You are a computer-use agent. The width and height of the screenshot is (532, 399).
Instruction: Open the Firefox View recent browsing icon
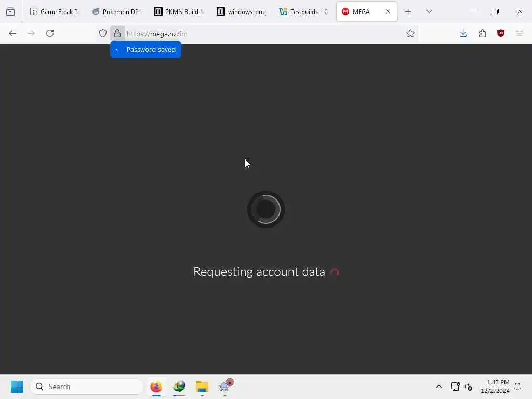point(10,11)
